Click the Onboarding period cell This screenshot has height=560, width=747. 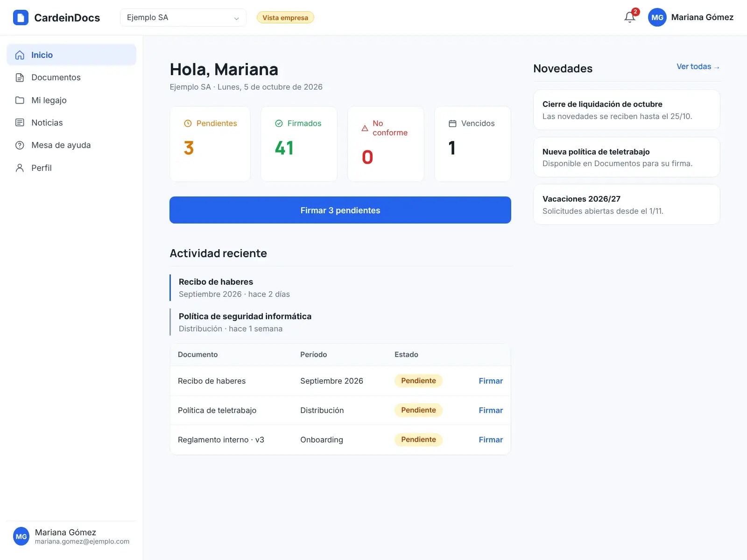point(322,440)
